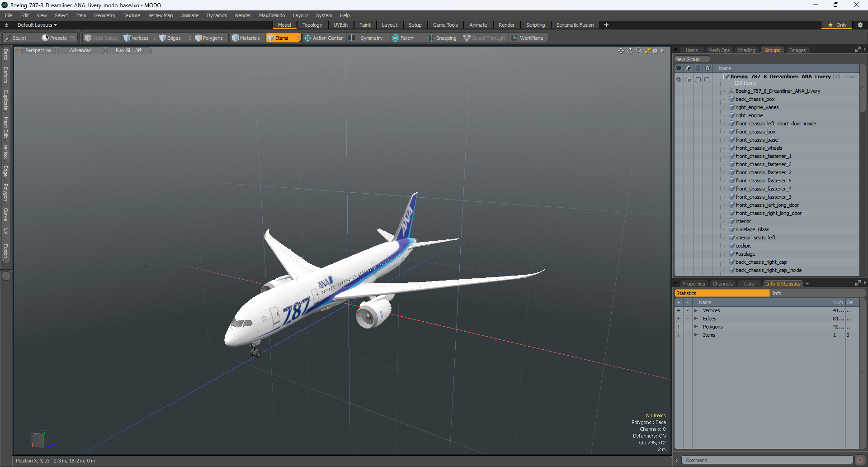Screen dimensions: 868x467
Task: Toggle visibility eye of Boeing group
Action: (679, 80)
